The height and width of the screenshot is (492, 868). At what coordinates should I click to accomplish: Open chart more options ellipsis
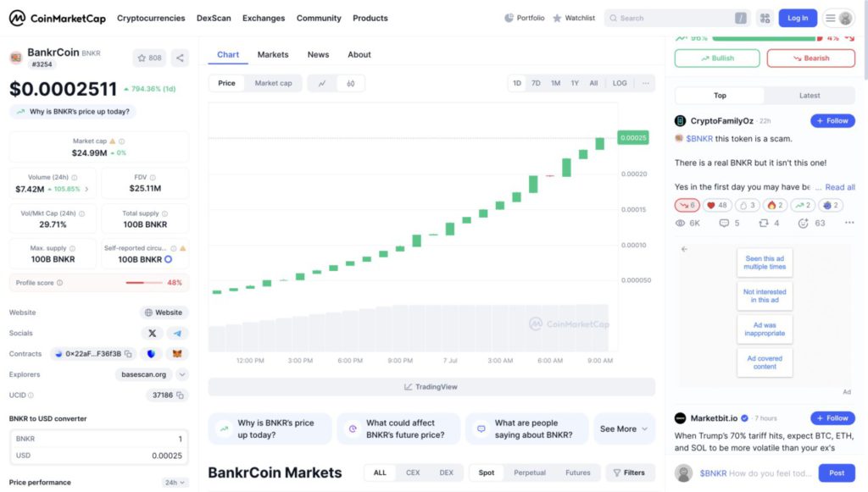(x=645, y=84)
